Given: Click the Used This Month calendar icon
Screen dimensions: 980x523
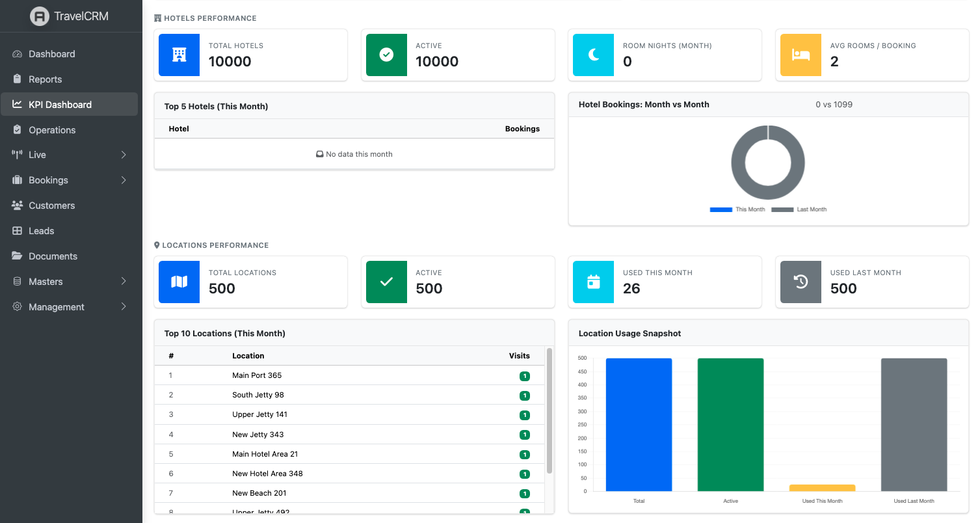Looking at the screenshot, I should (x=593, y=282).
